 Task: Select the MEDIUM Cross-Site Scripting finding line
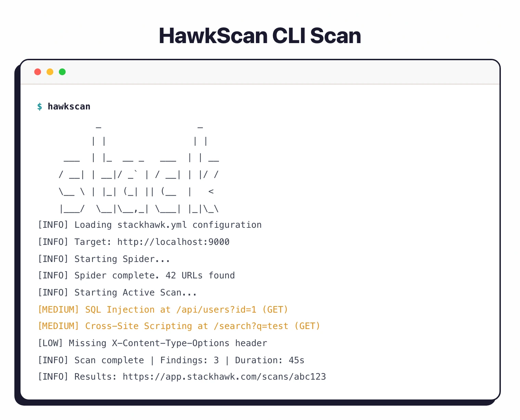point(179,326)
